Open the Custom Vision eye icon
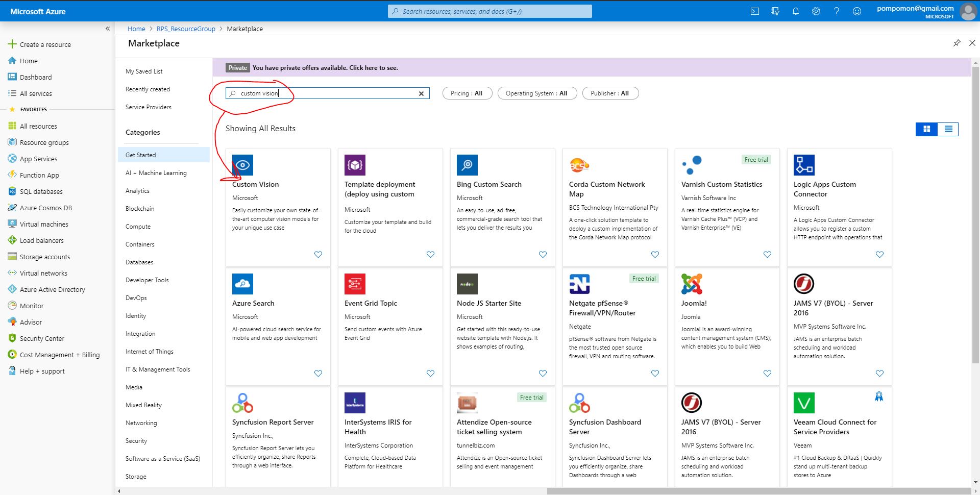This screenshot has width=980, height=495. [x=242, y=165]
